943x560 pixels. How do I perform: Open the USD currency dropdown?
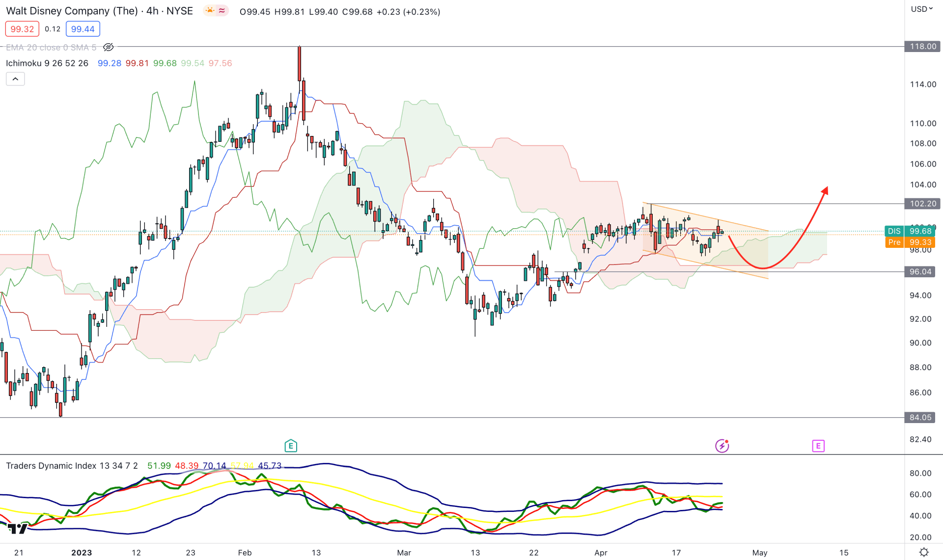point(922,9)
